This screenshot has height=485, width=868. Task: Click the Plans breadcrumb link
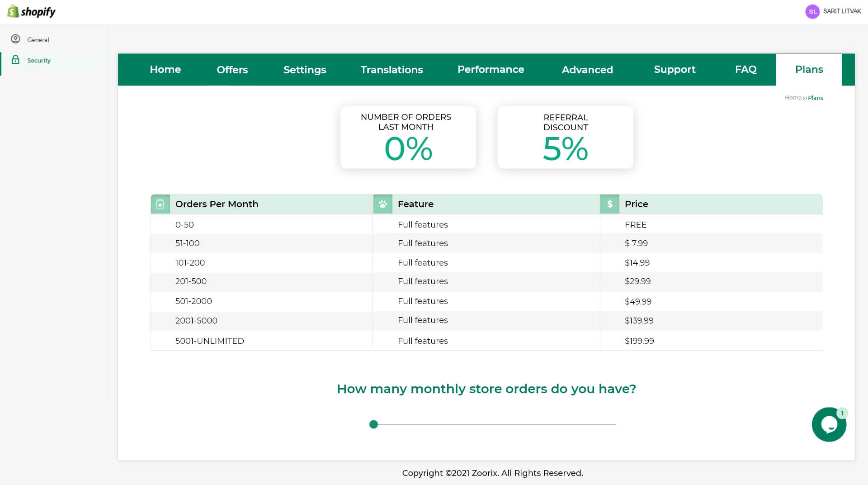(x=816, y=98)
